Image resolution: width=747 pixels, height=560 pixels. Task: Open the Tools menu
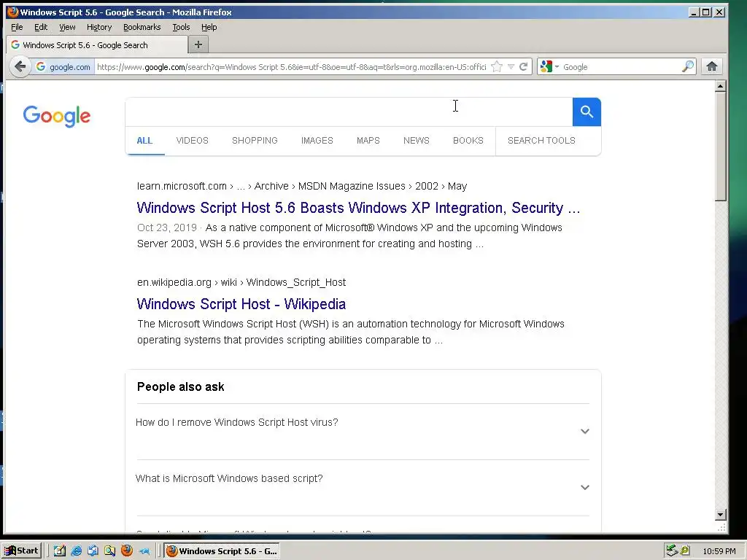[181, 27]
